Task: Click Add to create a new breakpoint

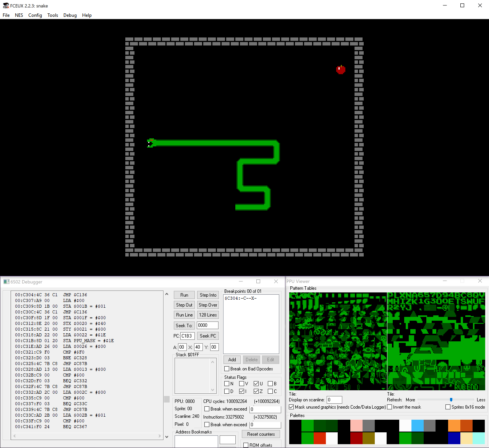Action: click(x=232, y=359)
